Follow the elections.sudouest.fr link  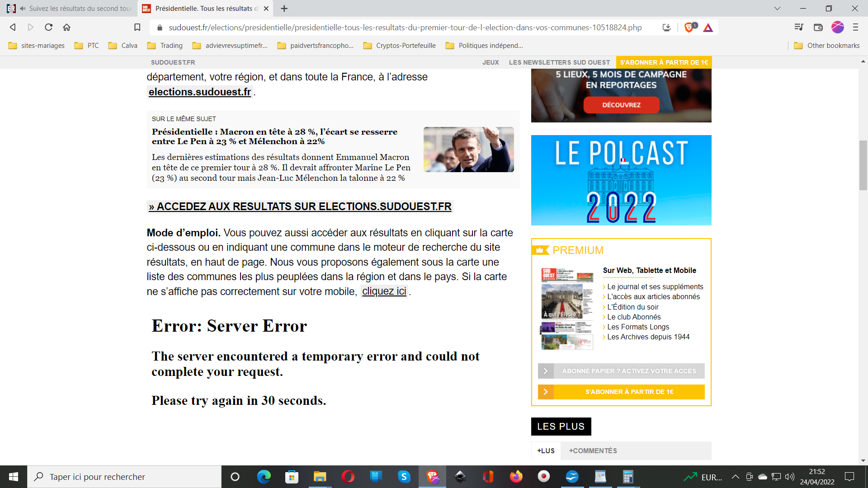(200, 92)
